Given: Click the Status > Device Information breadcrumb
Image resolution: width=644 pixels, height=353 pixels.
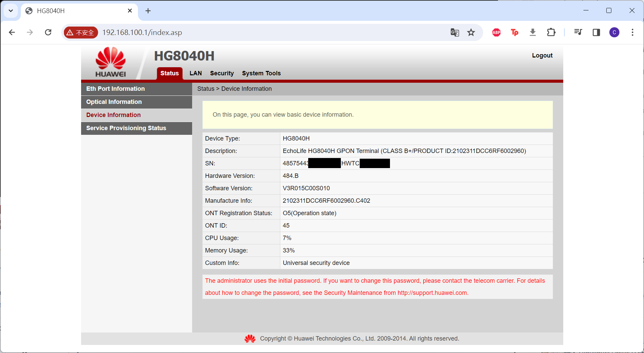Looking at the screenshot, I should pos(235,89).
